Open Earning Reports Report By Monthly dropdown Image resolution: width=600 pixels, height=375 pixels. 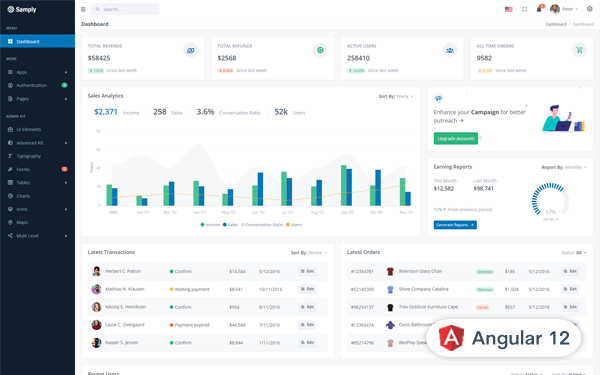(564, 167)
